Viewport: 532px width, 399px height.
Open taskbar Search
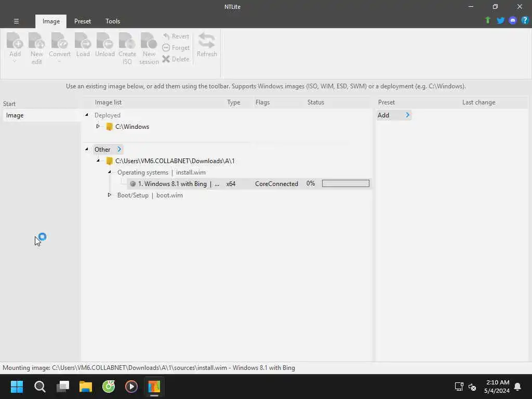pyautogui.click(x=39, y=387)
